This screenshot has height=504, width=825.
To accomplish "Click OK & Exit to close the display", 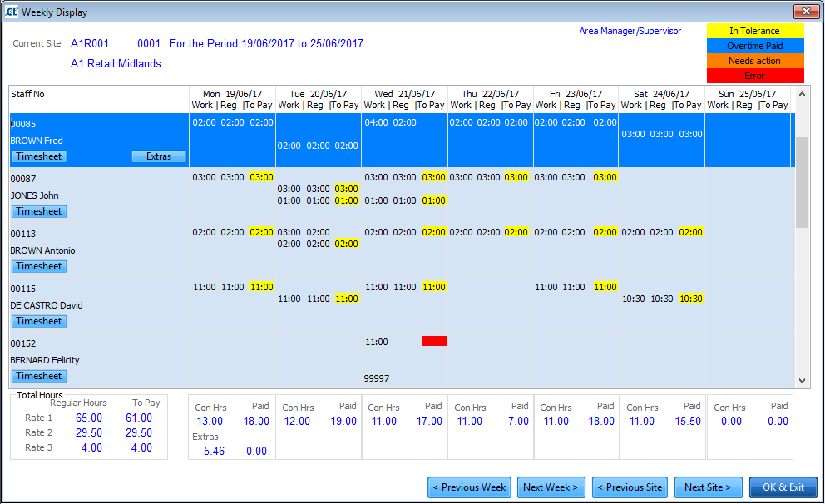I will pos(780,487).
